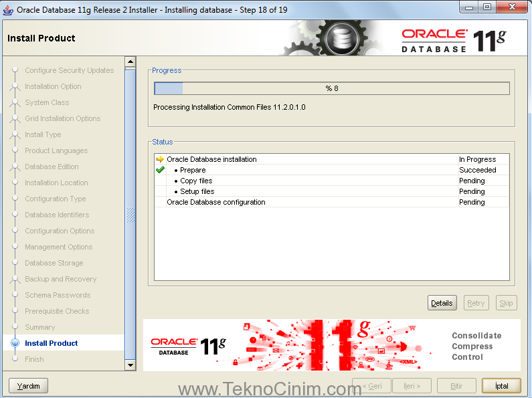Click the Oracle Database 11g header logo
Viewport: 532px width, 398px height.
click(453, 40)
